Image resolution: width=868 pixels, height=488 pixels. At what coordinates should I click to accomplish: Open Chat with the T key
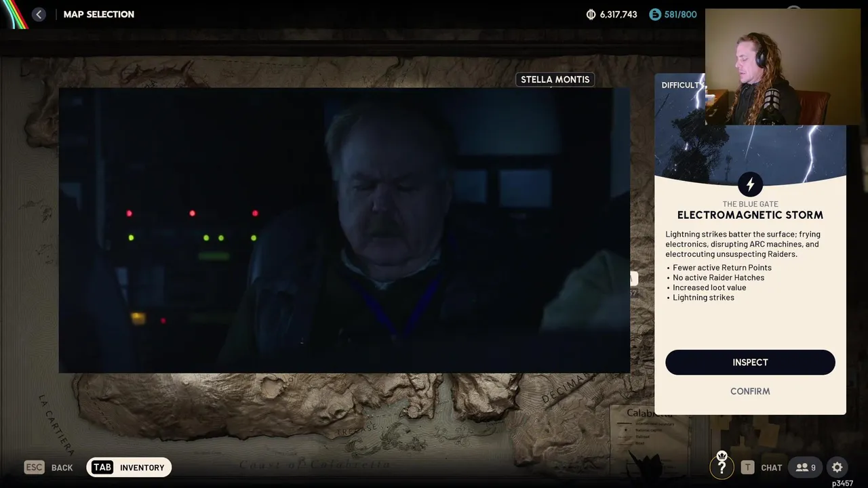tap(761, 467)
